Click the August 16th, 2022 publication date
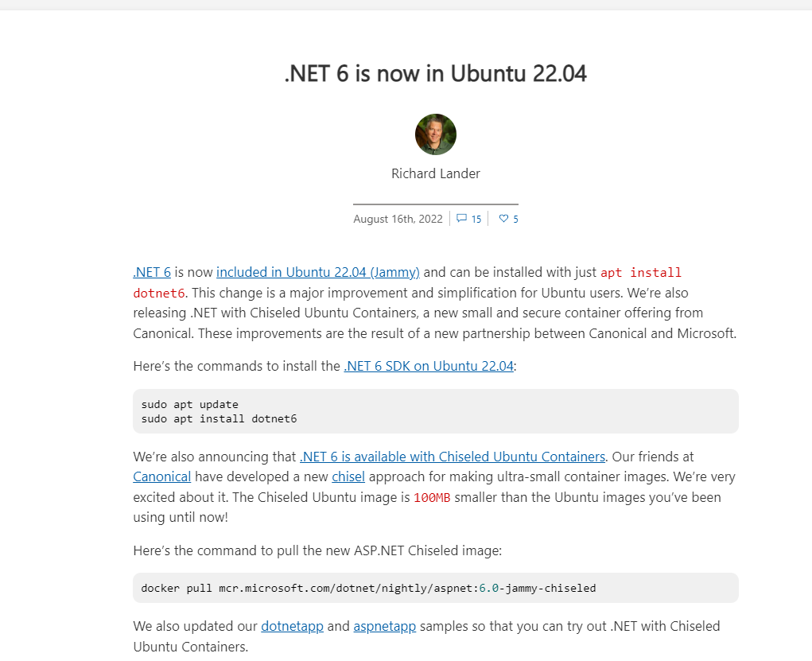 tap(398, 219)
